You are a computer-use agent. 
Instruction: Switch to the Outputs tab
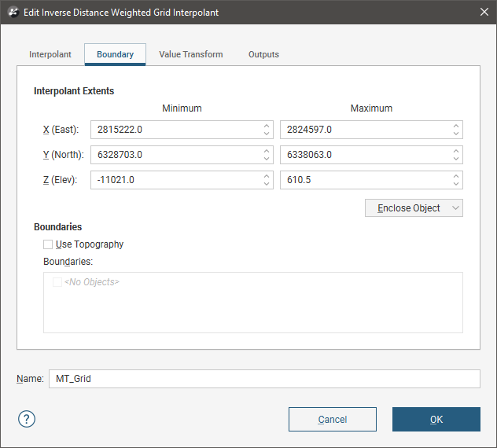[x=263, y=55]
